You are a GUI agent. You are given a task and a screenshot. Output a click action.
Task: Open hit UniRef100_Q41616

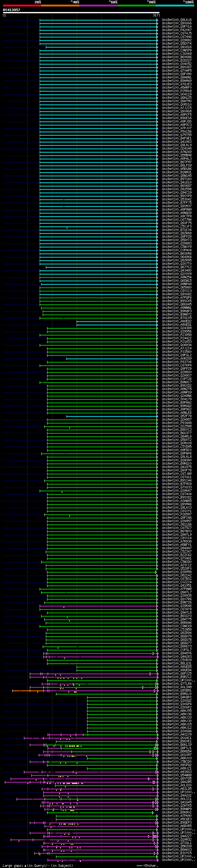(x=177, y=47)
